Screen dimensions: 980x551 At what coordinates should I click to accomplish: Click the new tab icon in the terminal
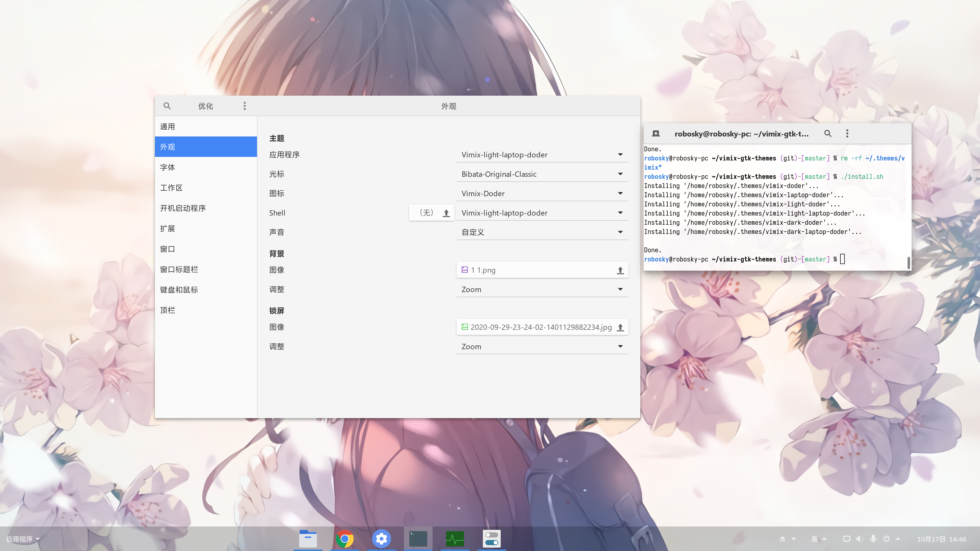[655, 133]
